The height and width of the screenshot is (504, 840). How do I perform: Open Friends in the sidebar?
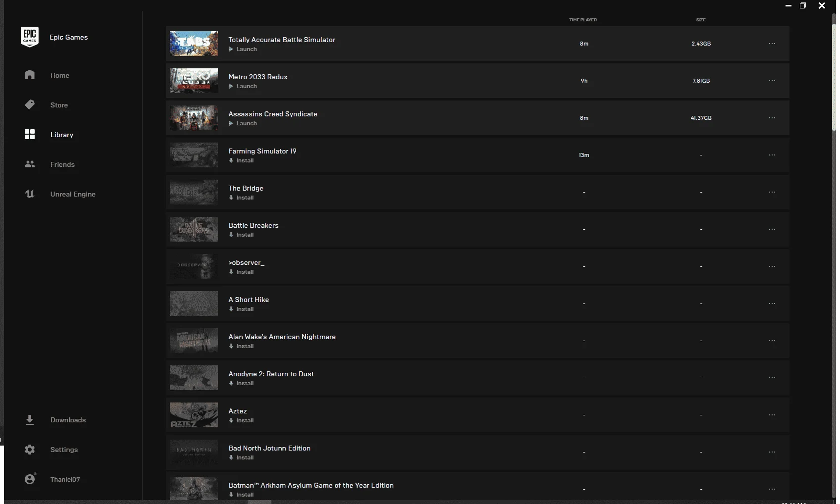click(x=62, y=164)
